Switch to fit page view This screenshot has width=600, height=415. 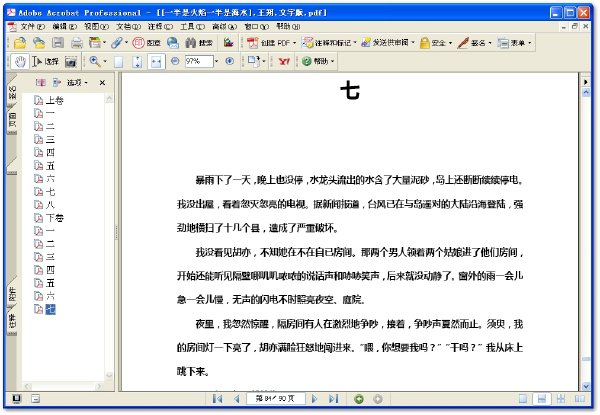coord(137,62)
